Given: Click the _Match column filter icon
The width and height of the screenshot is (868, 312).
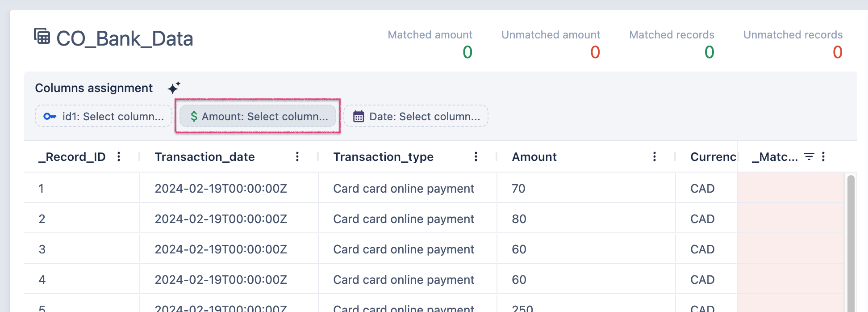Looking at the screenshot, I should 809,156.
